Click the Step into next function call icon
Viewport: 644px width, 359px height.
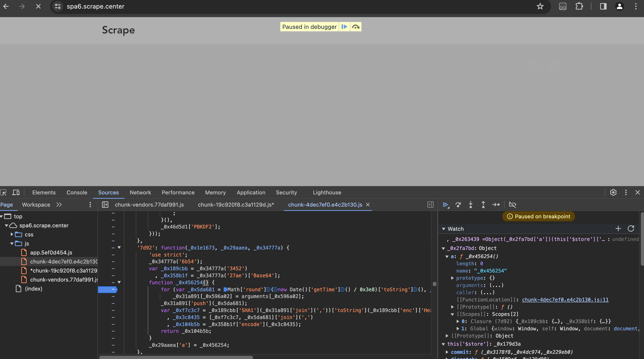470,204
